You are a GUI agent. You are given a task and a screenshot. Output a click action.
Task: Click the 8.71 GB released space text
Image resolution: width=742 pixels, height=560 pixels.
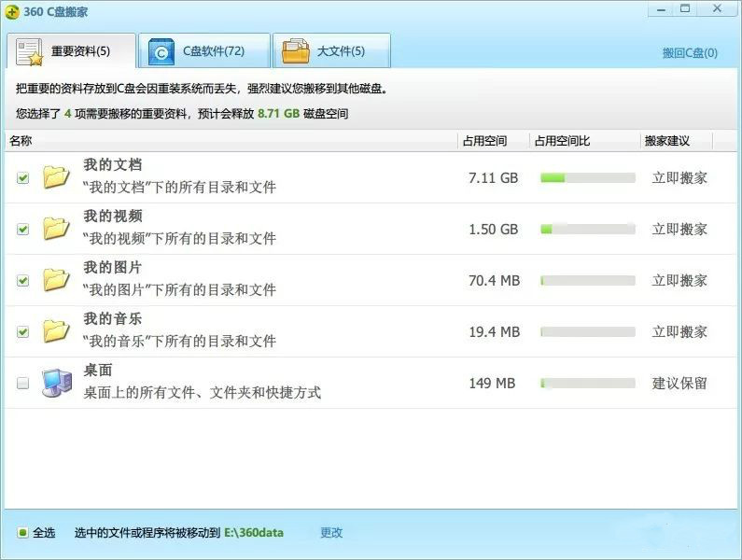pyautogui.click(x=278, y=114)
